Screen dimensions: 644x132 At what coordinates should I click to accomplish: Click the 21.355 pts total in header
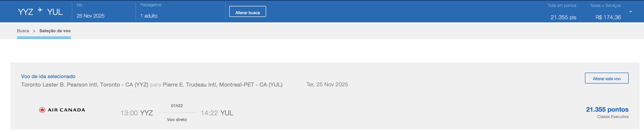coord(563,17)
